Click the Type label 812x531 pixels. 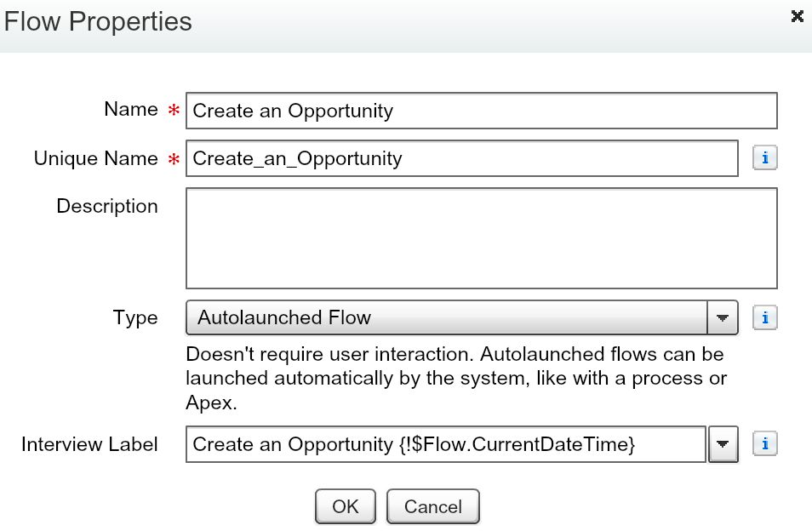(x=135, y=317)
